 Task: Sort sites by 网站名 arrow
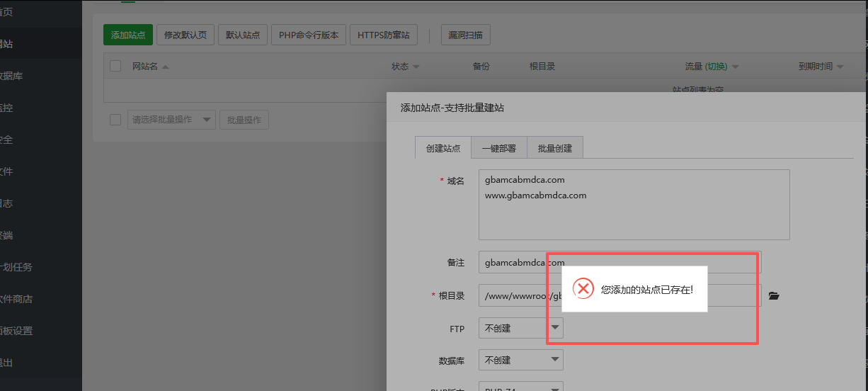[165, 67]
